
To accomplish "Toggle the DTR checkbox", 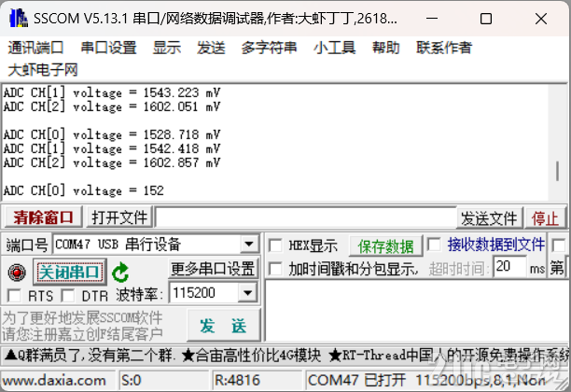I will coord(68,296).
